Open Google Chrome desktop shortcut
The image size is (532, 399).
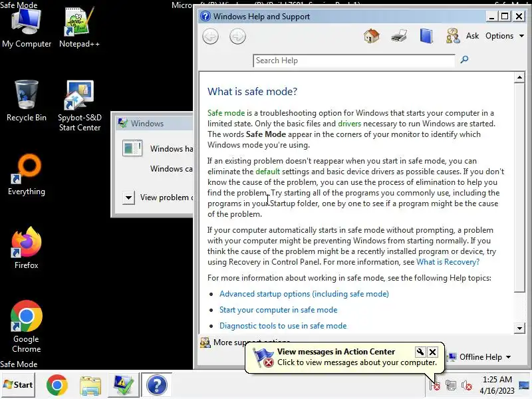click(27, 327)
